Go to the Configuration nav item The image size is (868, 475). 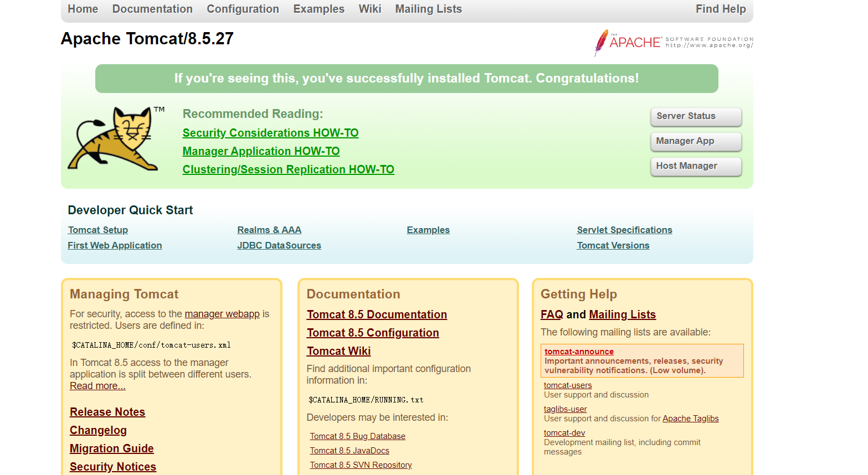[x=243, y=9]
